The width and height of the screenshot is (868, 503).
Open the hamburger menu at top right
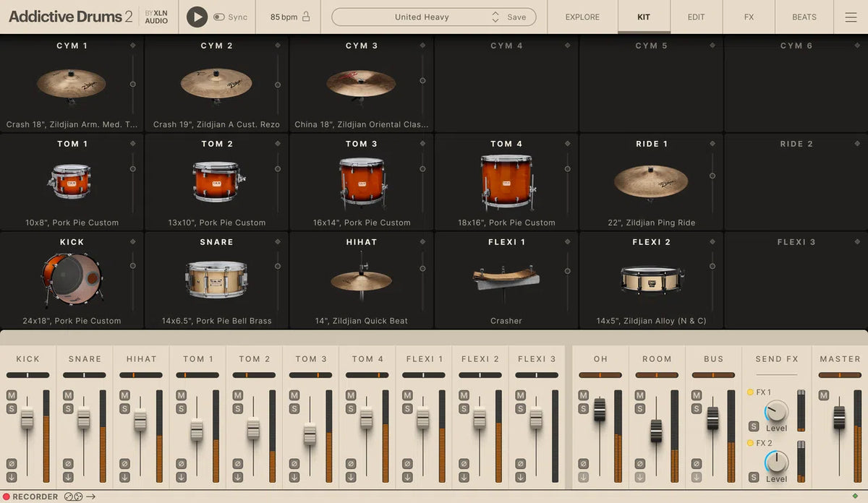pos(851,17)
